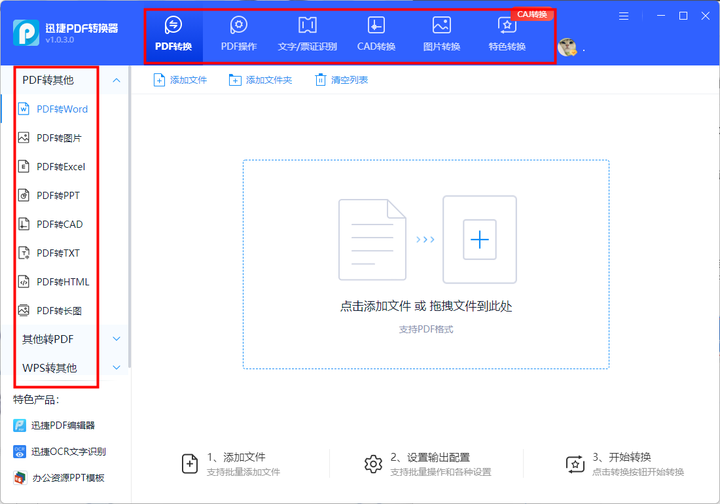The width and height of the screenshot is (720, 504).
Task: Click the plus box to add file
Action: (480, 240)
